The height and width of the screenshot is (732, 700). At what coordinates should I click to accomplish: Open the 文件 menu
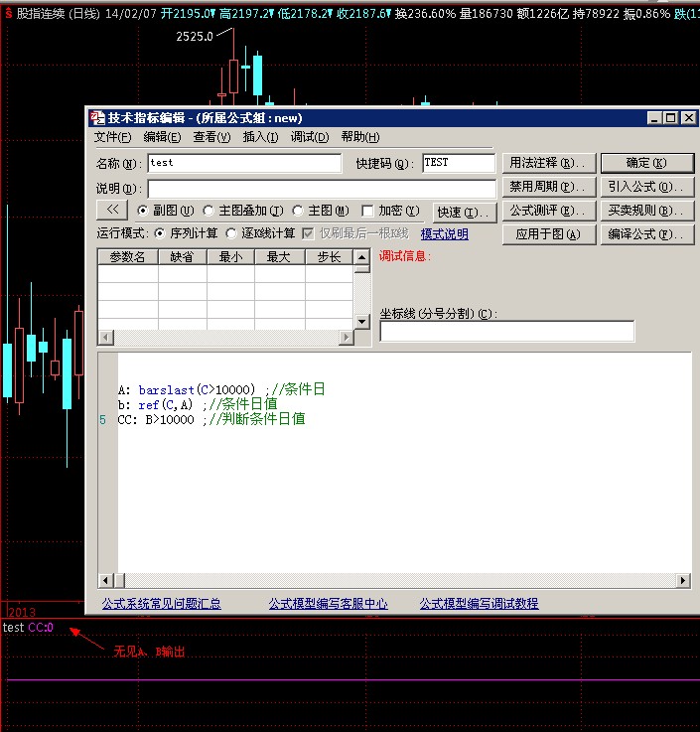tap(112, 137)
